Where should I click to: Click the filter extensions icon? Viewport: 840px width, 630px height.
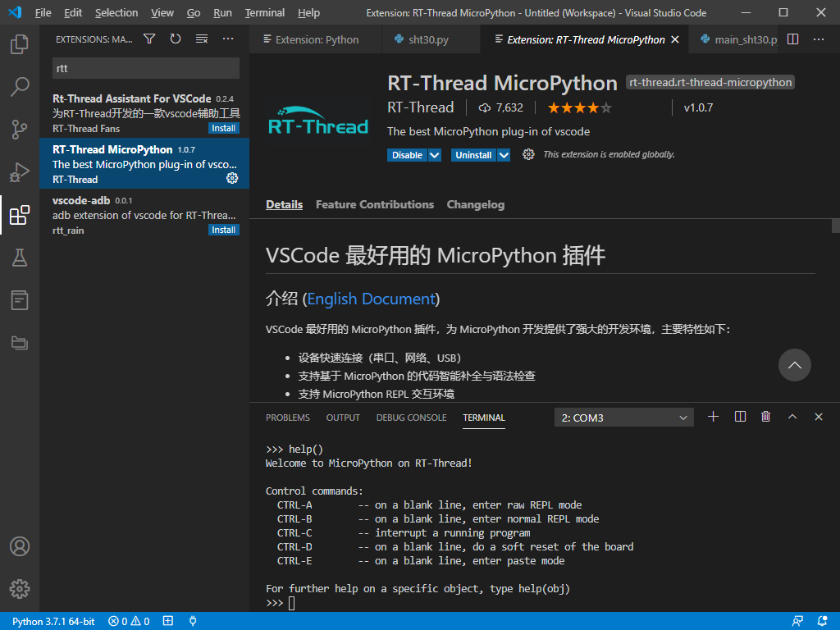click(149, 39)
